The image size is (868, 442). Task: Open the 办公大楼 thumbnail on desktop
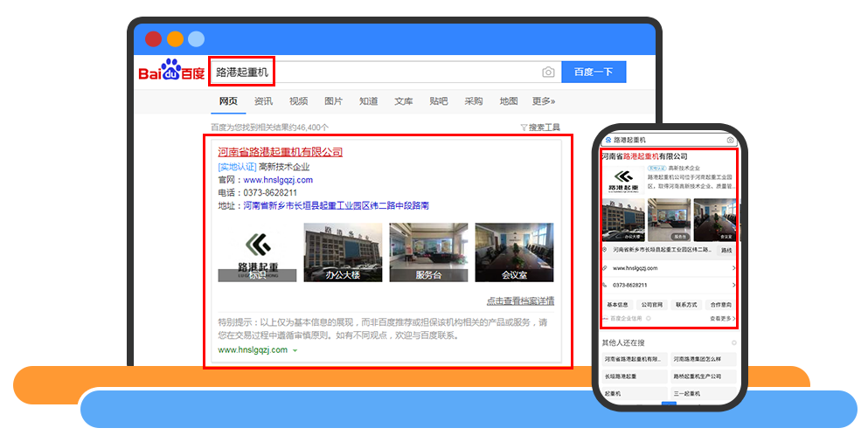tap(344, 252)
